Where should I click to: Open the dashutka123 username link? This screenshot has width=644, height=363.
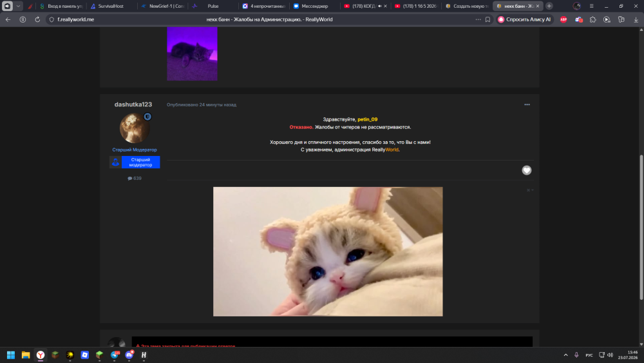coord(133,104)
